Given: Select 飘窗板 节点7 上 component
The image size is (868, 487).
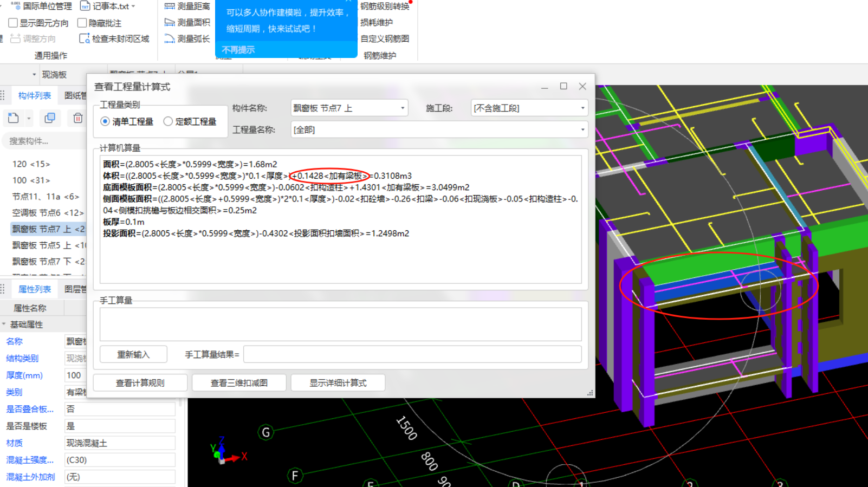Looking at the screenshot, I should tap(48, 229).
